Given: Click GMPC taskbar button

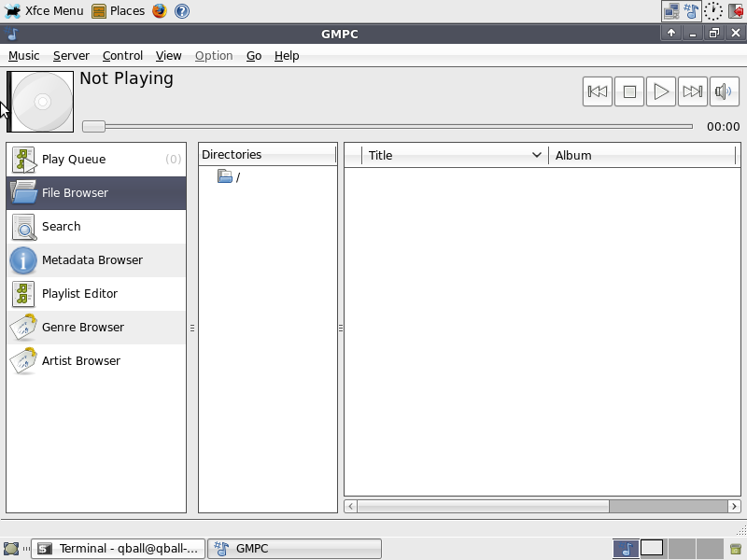Looking at the screenshot, I should click(x=294, y=549).
